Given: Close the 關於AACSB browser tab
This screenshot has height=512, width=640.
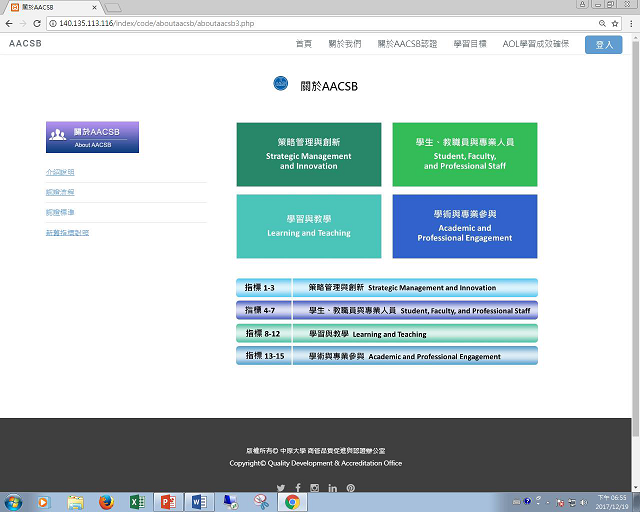Looking at the screenshot, I should tap(94, 7).
